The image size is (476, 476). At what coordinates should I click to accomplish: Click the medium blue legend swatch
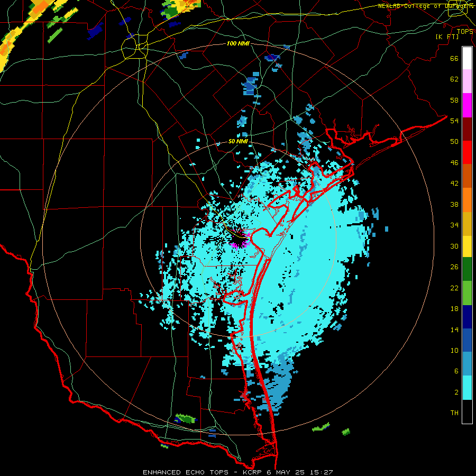pos(467,340)
